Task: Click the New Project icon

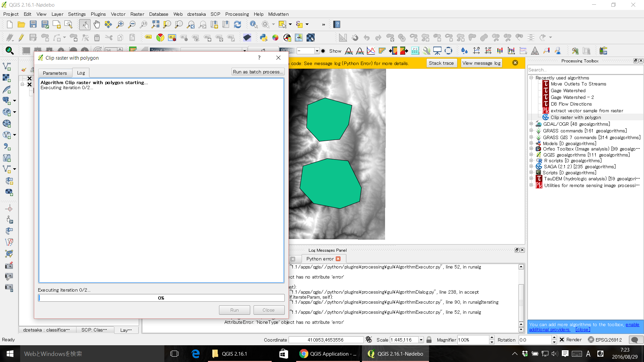Action: 9,24
